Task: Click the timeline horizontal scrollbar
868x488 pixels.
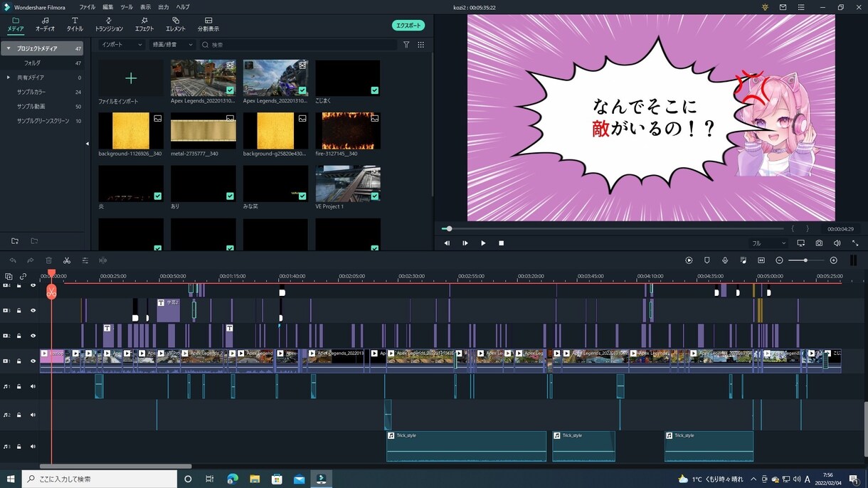Action: pyautogui.click(x=115, y=467)
